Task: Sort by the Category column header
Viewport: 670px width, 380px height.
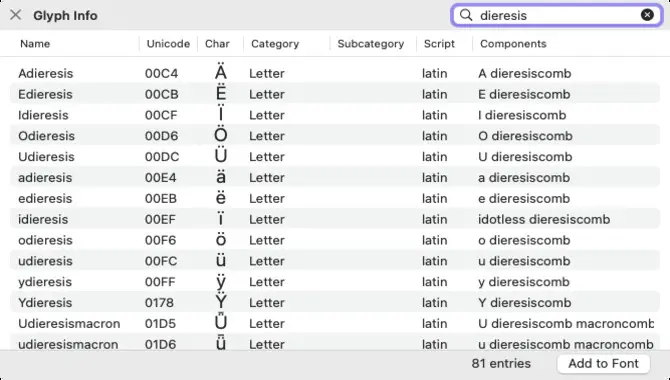Action: (275, 44)
